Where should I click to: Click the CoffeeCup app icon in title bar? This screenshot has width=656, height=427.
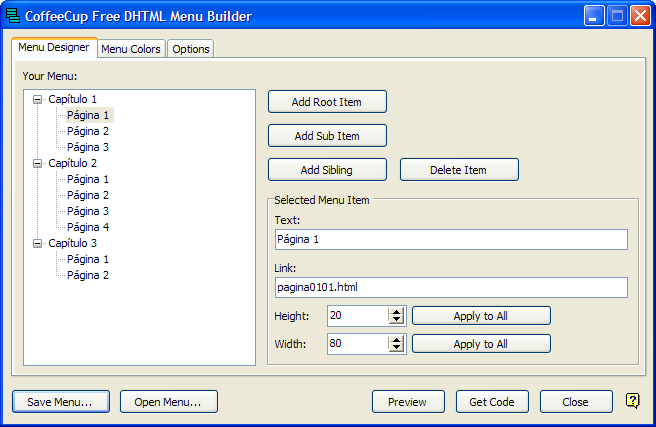(x=14, y=16)
